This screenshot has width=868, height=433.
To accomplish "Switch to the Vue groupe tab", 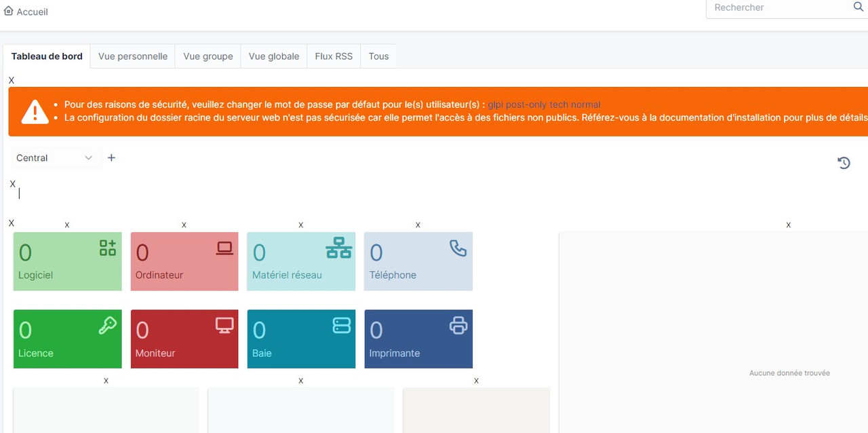I will click(x=208, y=56).
